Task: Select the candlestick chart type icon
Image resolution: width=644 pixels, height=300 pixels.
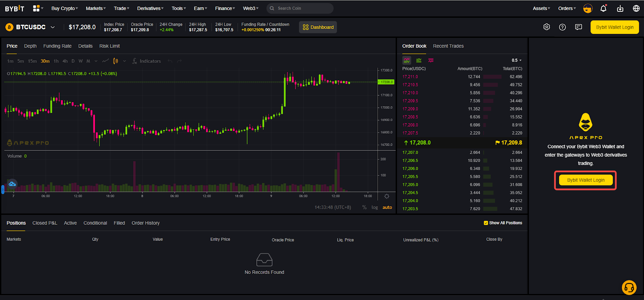Action: click(x=116, y=61)
